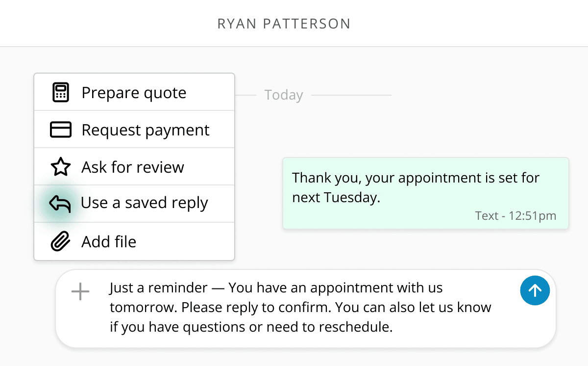
Task: Click the Text - 12:51pm timestamp
Action: pos(515,215)
